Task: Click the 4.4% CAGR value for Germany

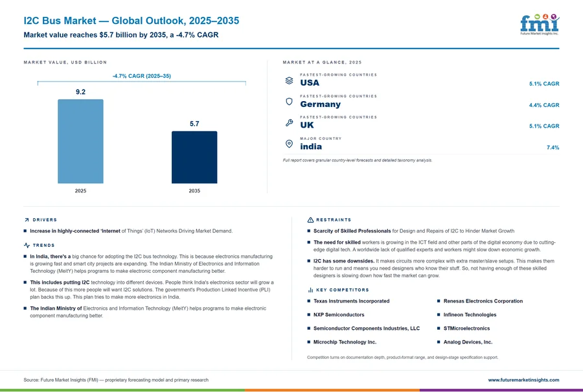Action: click(544, 105)
